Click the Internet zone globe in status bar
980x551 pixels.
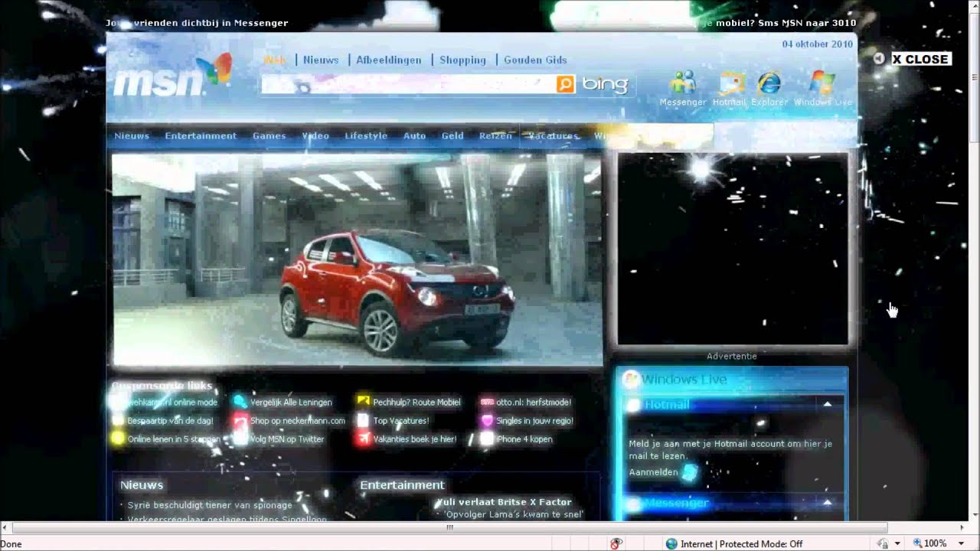tap(671, 543)
